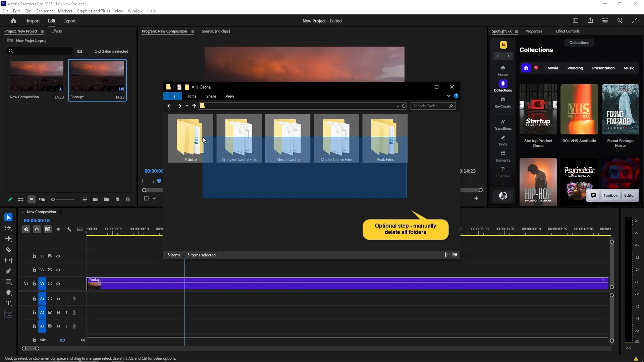644x362 pixels.
Task: Pick the Razor tool
Action: tap(8, 250)
